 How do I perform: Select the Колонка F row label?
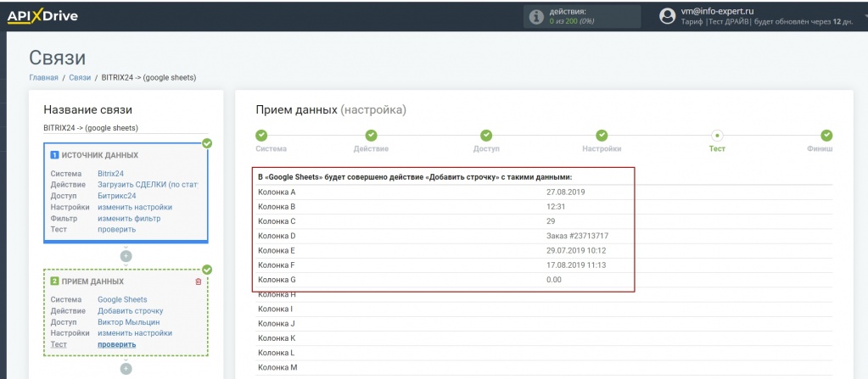click(x=277, y=265)
